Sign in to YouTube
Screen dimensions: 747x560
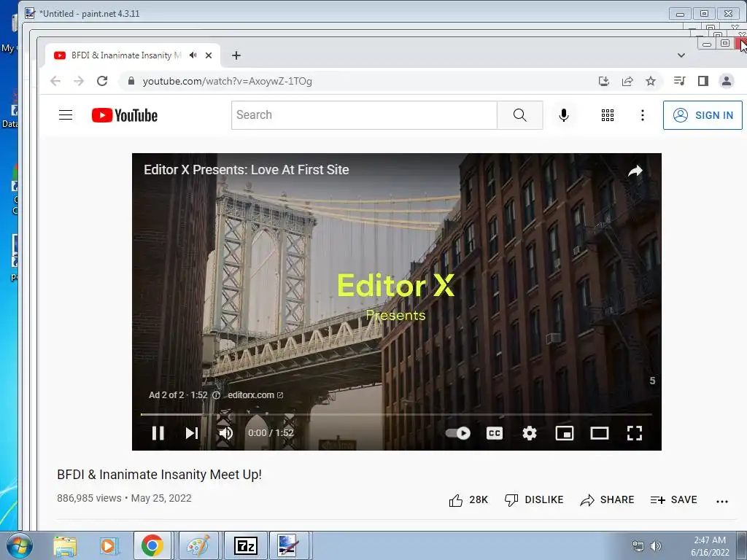(x=703, y=115)
